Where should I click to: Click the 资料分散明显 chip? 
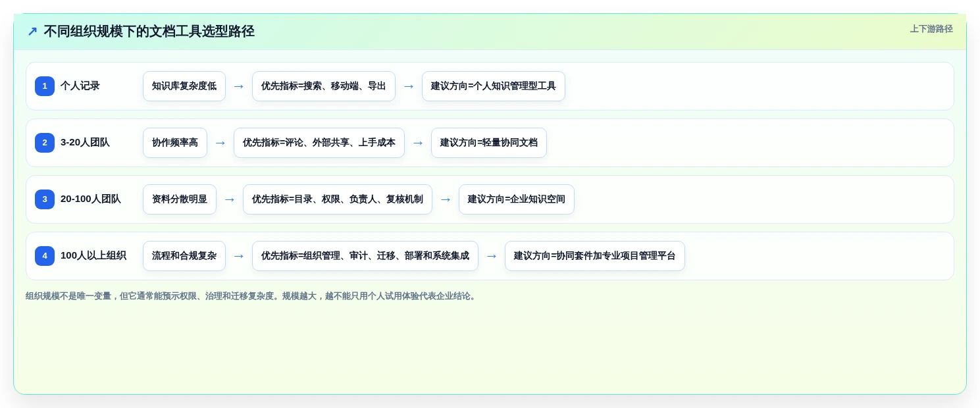click(180, 199)
